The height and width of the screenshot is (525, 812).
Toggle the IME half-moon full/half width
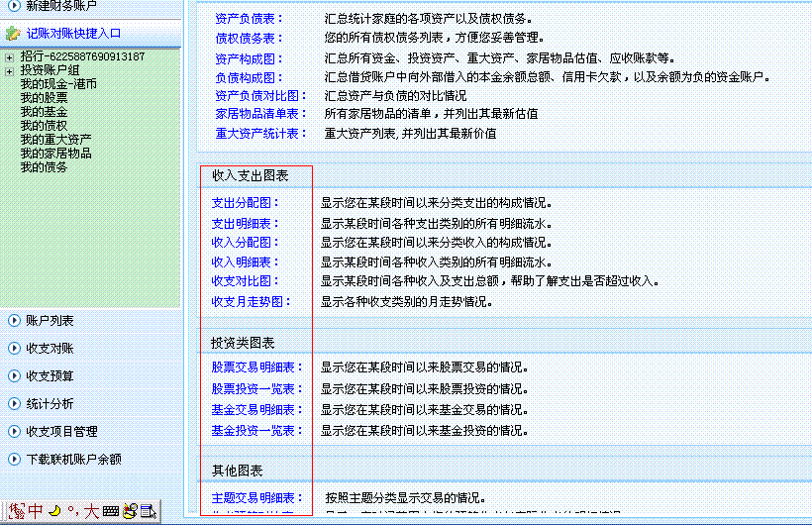click(55, 511)
